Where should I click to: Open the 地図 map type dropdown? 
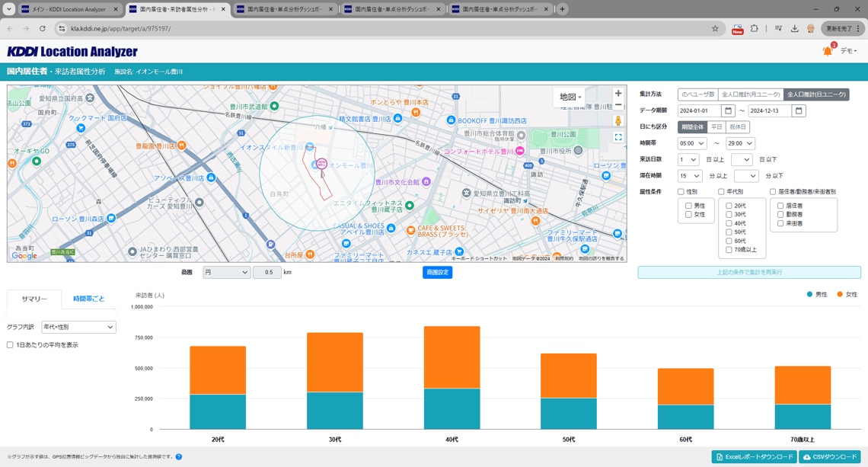(x=570, y=97)
